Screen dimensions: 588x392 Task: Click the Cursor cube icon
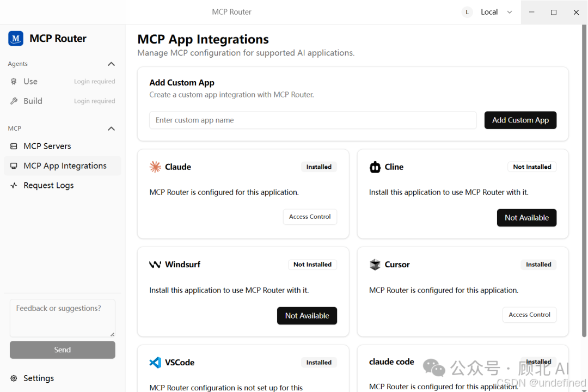(x=375, y=265)
